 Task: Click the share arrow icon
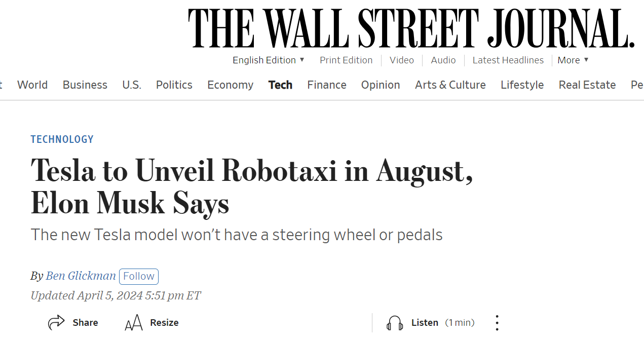coord(57,323)
